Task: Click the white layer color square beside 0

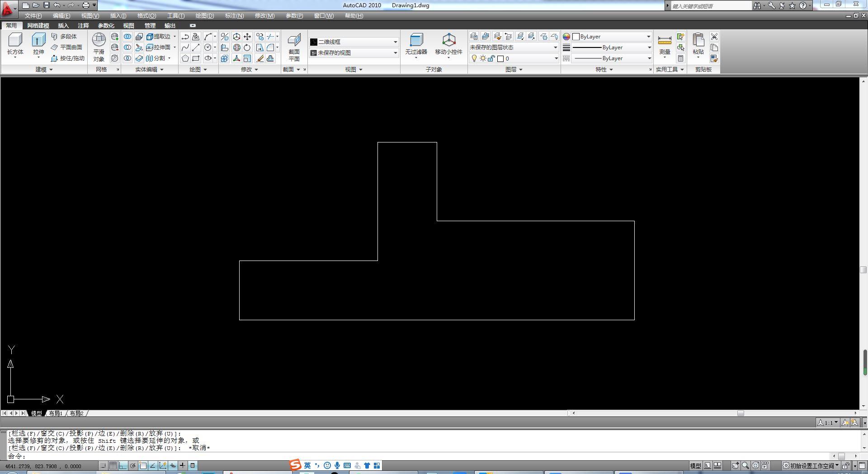Action: coord(500,58)
